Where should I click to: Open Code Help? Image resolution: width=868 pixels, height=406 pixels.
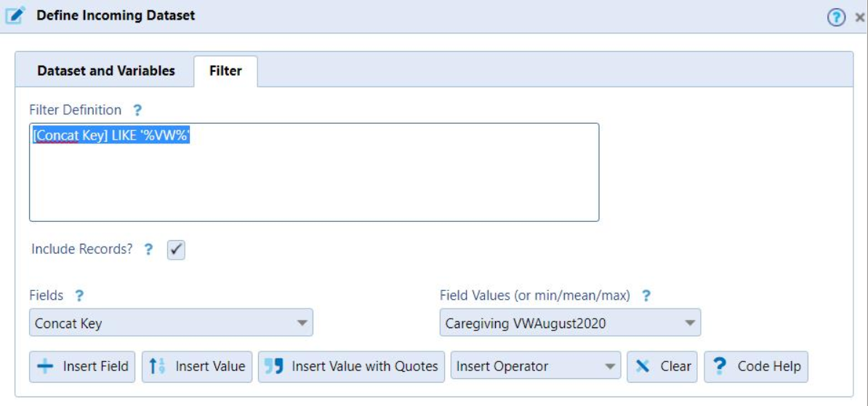(756, 367)
